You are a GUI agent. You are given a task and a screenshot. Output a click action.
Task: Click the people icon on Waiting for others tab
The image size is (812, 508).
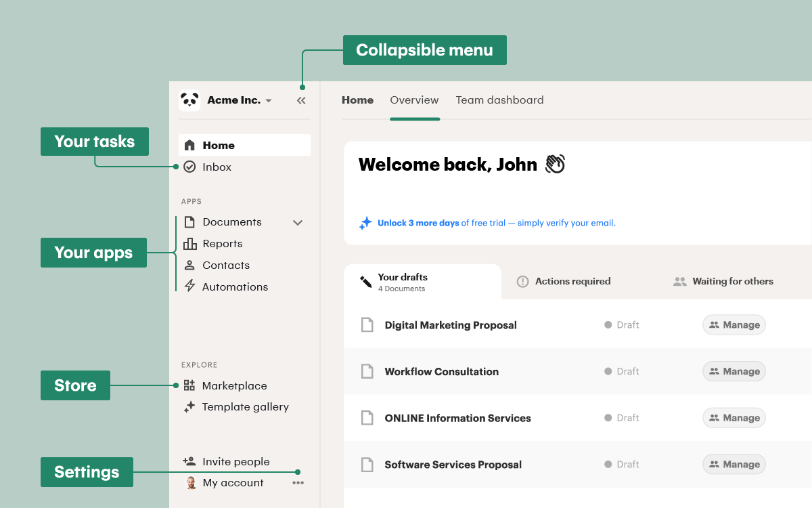coord(680,282)
